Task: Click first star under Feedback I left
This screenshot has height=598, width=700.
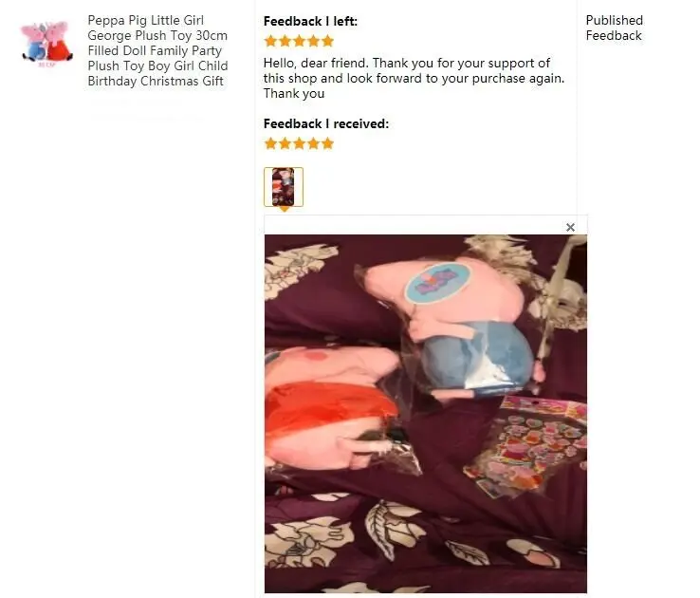Action: [x=270, y=41]
